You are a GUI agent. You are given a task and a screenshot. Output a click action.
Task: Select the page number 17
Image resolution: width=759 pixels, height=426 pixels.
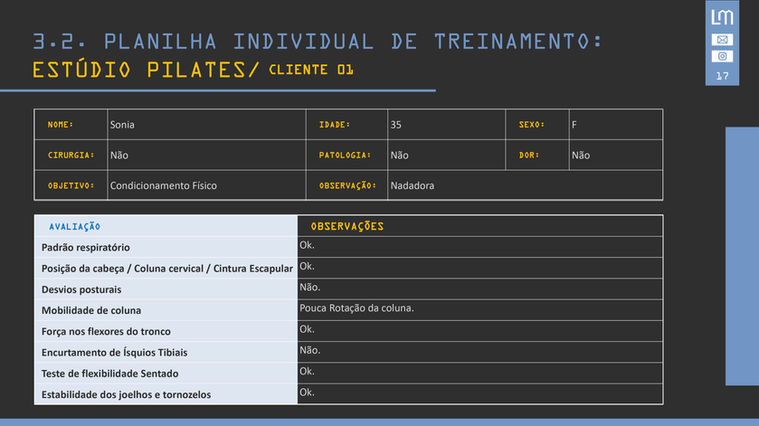point(722,76)
